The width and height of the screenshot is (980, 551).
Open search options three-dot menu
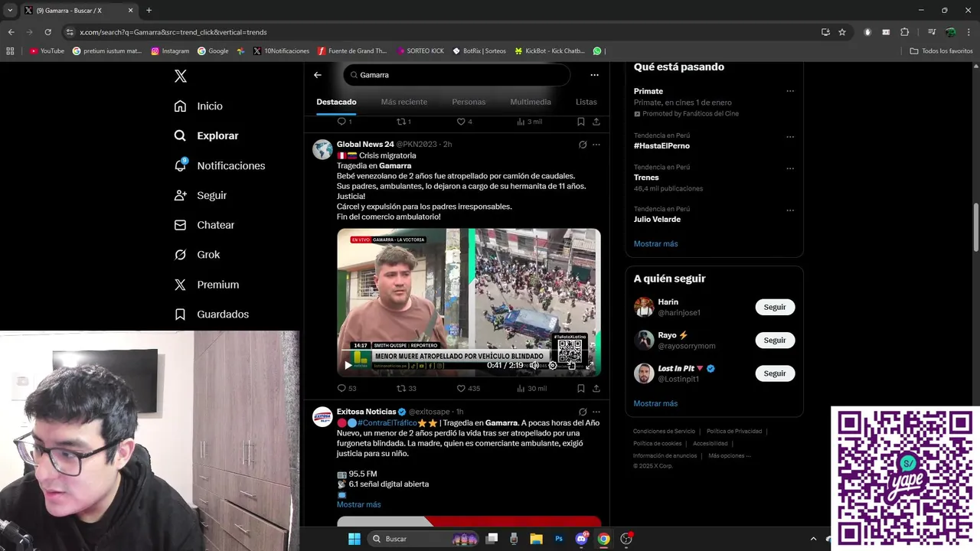pos(594,75)
